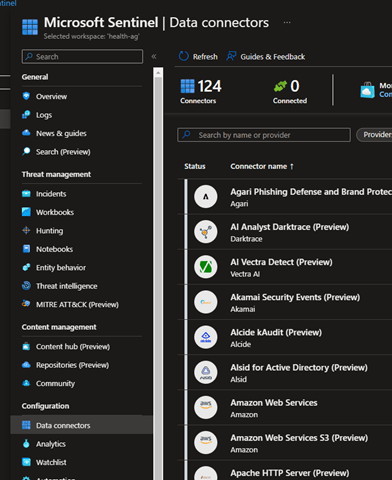Screen dimensions: 392x480
Task: Click the Watchlist icon
Action: tap(26, 462)
